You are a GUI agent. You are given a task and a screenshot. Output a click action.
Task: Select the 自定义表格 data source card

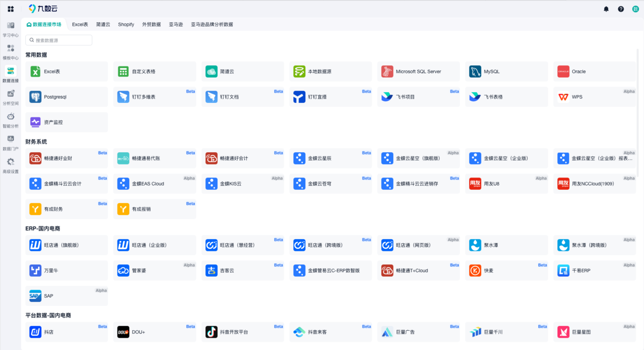pyautogui.click(x=155, y=71)
